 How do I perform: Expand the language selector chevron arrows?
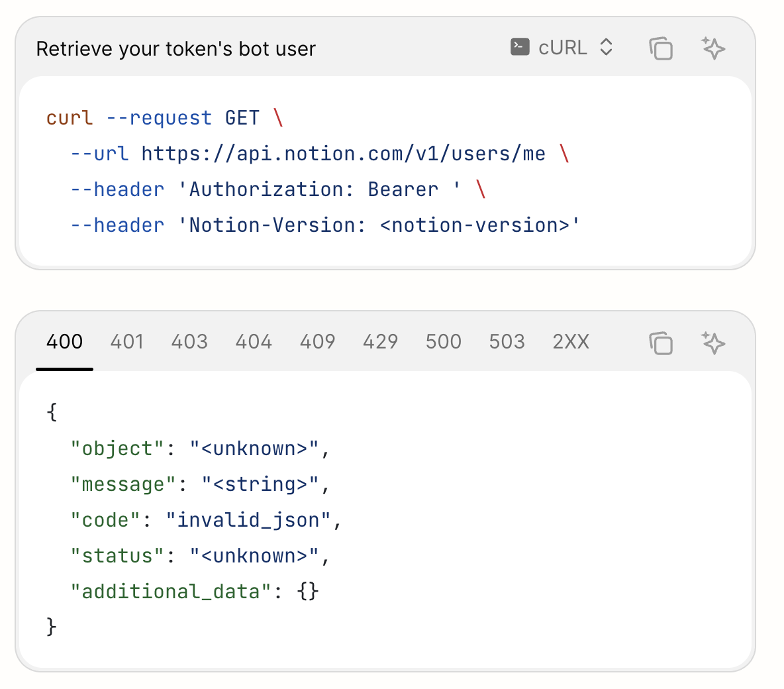606,48
